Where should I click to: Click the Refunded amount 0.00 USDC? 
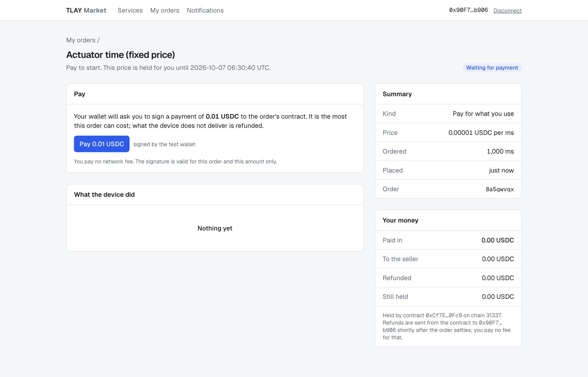pyautogui.click(x=498, y=278)
